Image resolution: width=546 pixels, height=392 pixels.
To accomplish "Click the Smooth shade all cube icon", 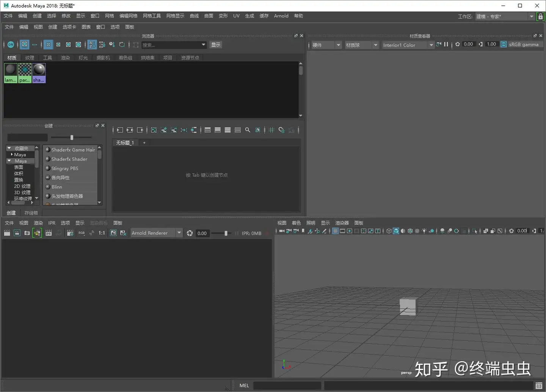I will click(396, 231).
